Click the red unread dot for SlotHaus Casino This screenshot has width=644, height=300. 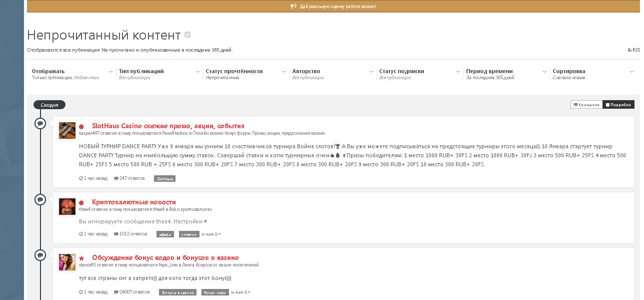[x=81, y=127]
